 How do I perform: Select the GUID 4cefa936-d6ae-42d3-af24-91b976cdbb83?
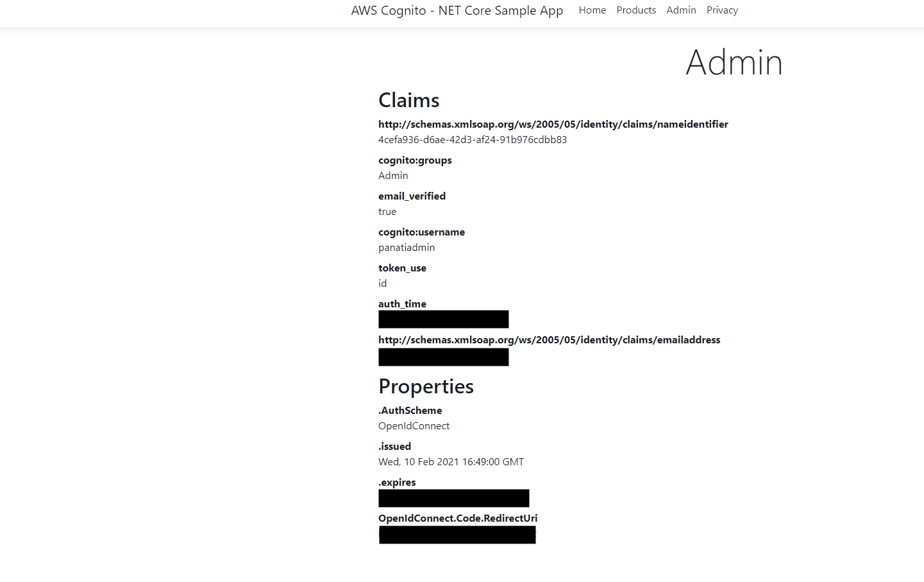tap(473, 139)
